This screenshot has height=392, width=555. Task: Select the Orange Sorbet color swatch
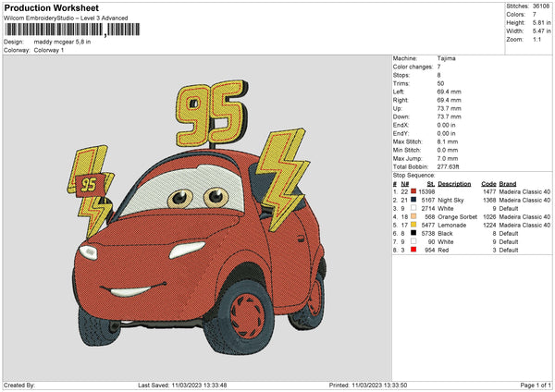(413, 216)
